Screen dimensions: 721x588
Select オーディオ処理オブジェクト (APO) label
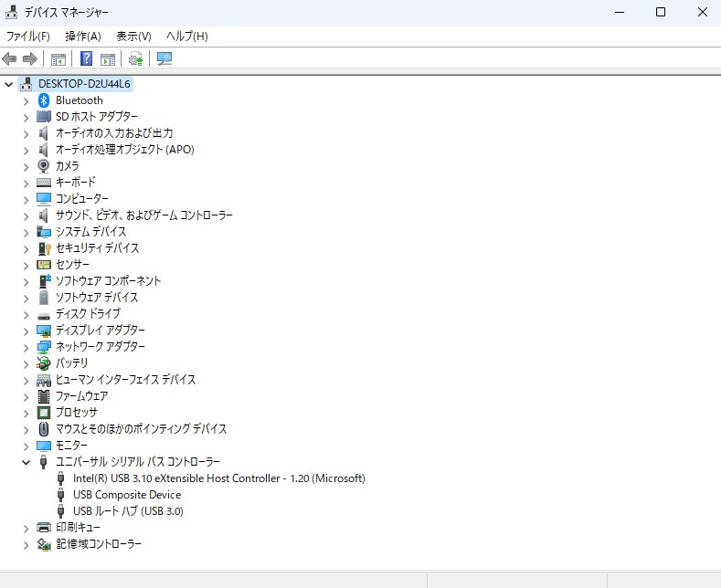point(125,150)
